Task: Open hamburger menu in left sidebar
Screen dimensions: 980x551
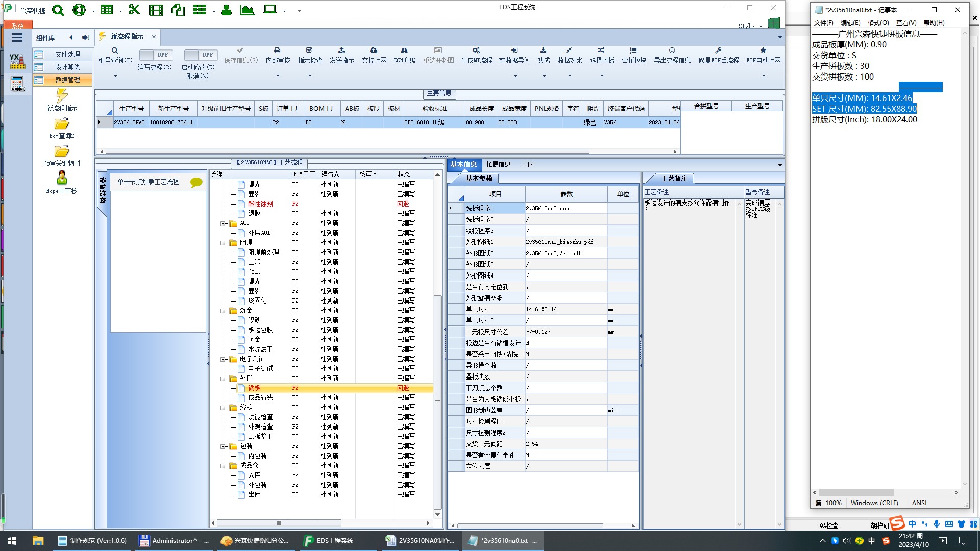Action: coord(17,38)
